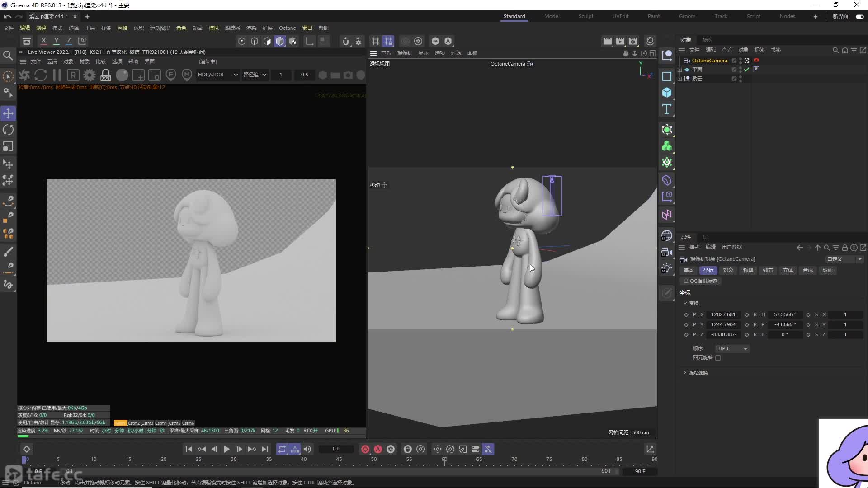The width and height of the screenshot is (868, 488).
Task: Click the Live Viewer region render R icon
Action: coord(73,75)
